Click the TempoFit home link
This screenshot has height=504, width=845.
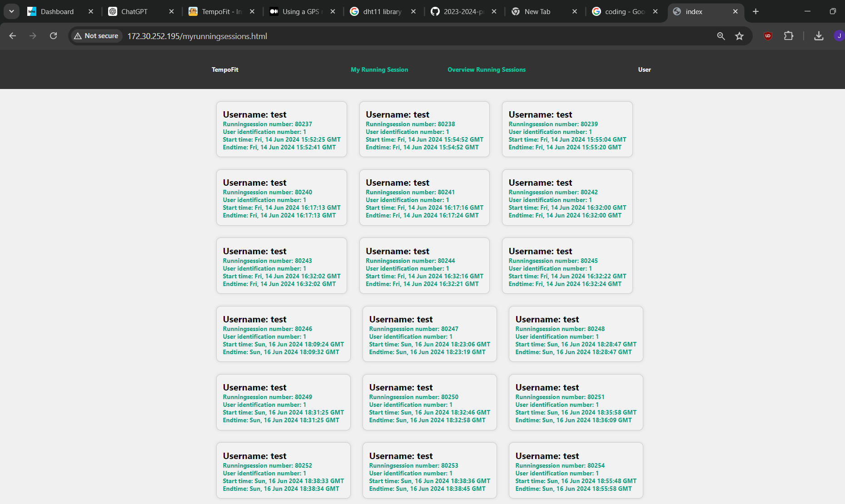pyautogui.click(x=225, y=69)
